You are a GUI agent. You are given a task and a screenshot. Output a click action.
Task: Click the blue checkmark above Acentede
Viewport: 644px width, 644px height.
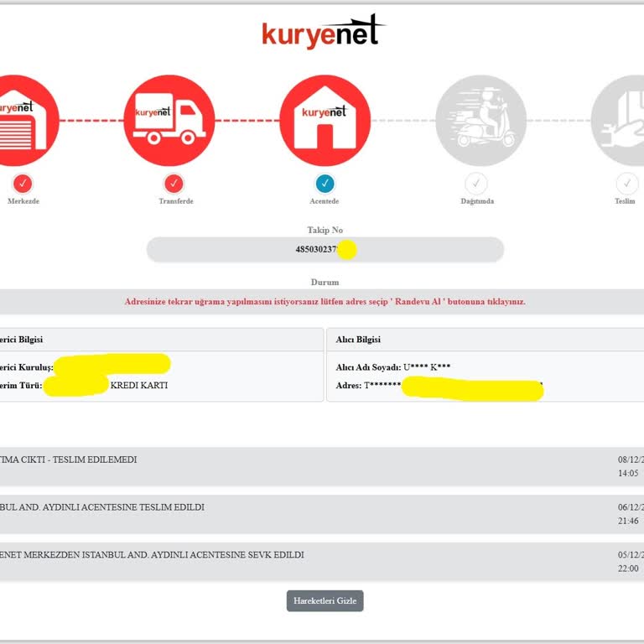[x=325, y=184]
